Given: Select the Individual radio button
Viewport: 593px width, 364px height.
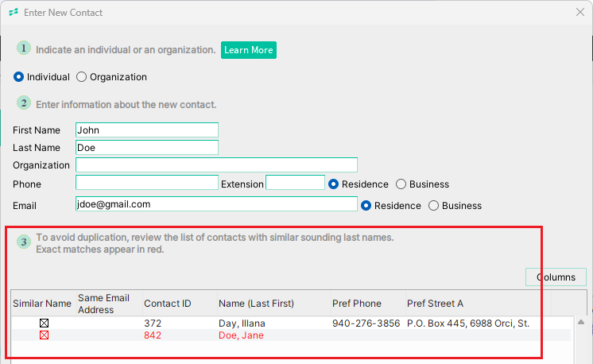Looking at the screenshot, I should coord(18,77).
